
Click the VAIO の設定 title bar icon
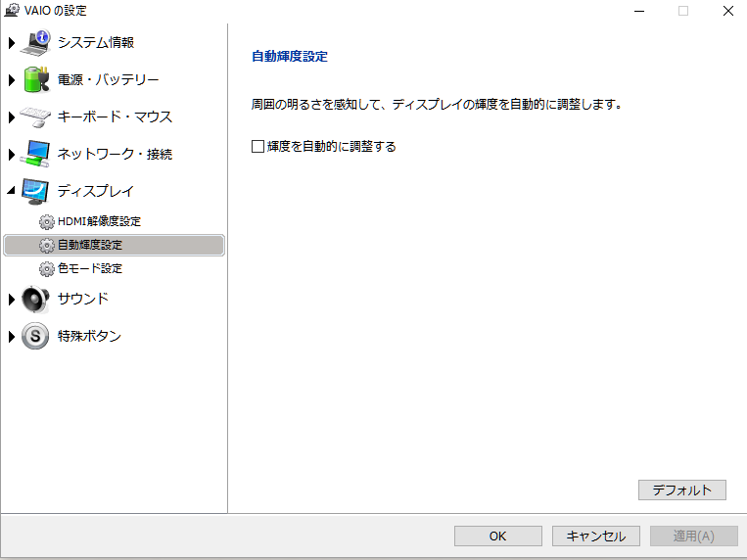pyautogui.click(x=12, y=10)
